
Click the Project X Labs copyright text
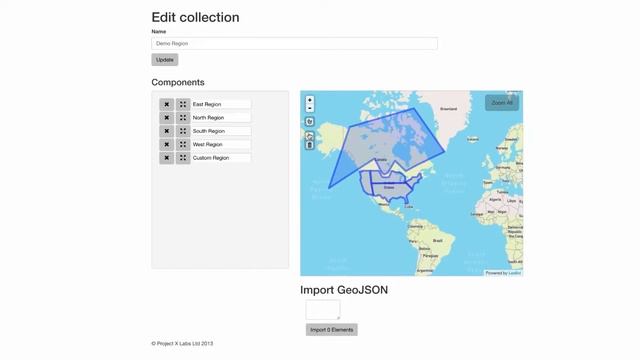[182, 344]
